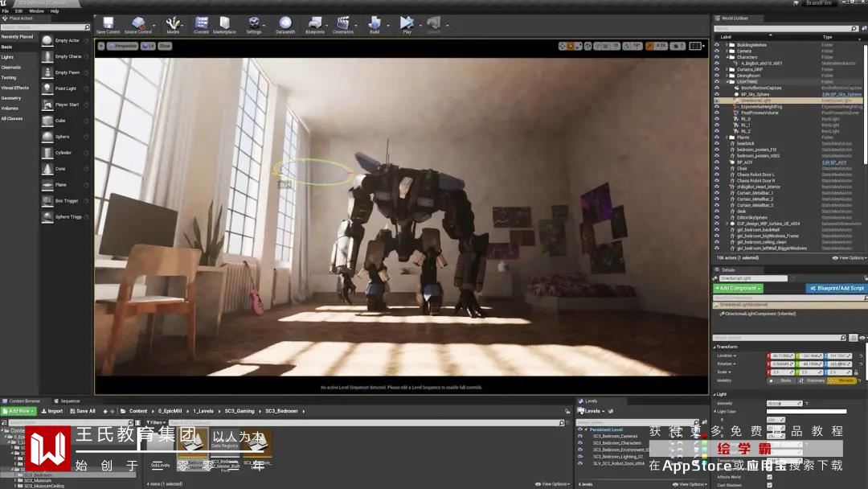The image size is (868, 489).
Task: Click the Datasmith toolbar icon
Action: click(x=285, y=24)
